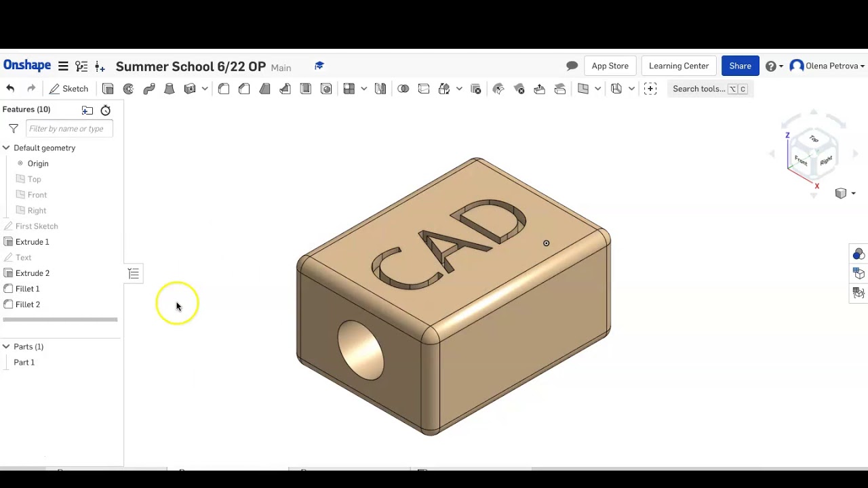Select the Sweep tool

pos(149,89)
